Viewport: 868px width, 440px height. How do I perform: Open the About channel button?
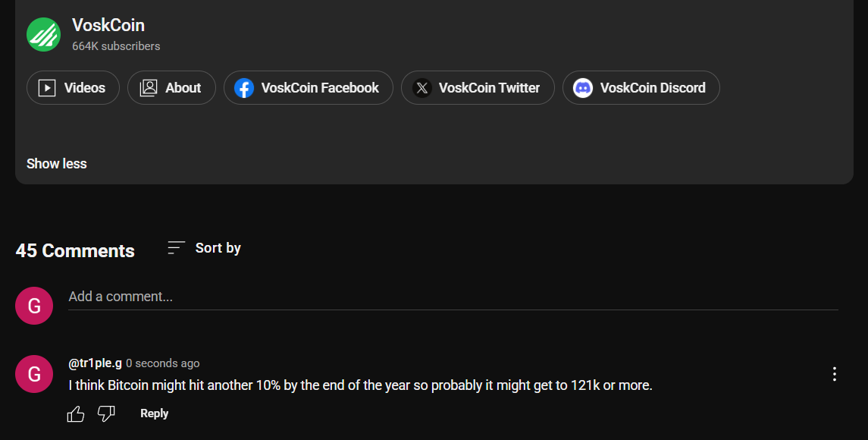[171, 87]
